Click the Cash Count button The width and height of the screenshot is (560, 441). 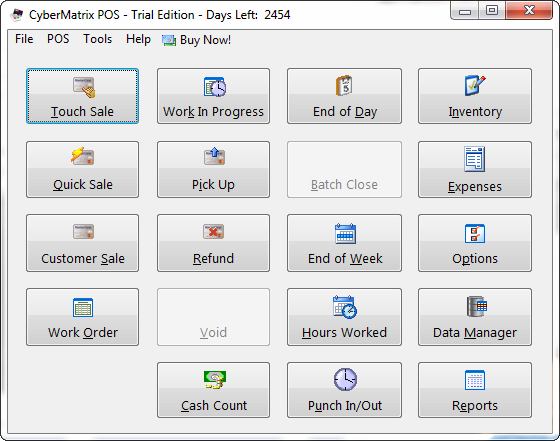point(214,390)
